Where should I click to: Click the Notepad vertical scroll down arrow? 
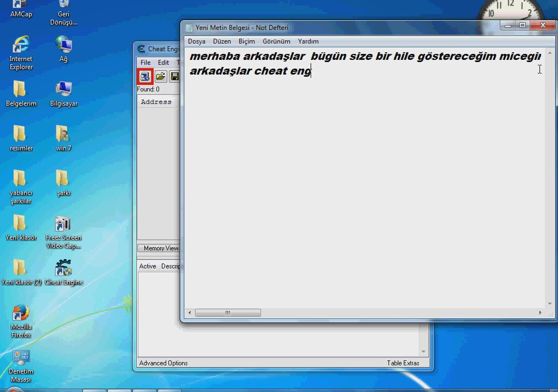(x=550, y=303)
